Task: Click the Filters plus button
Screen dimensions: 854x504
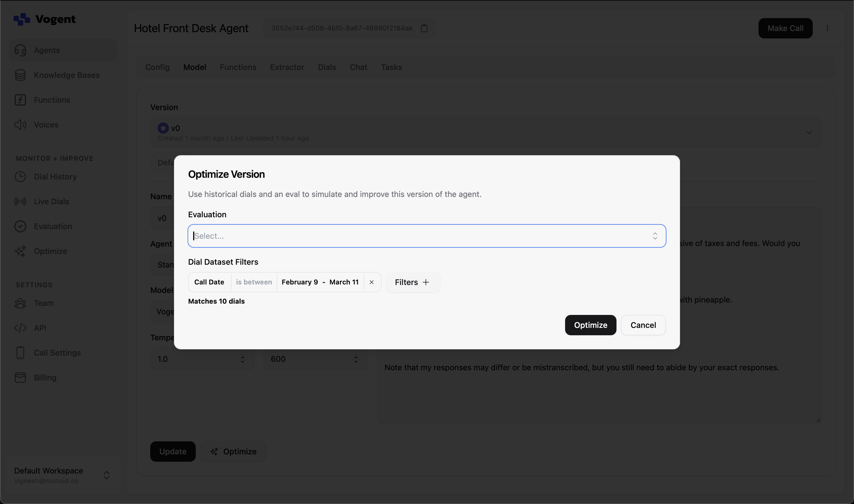Action: pyautogui.click(x=412, y=282)
